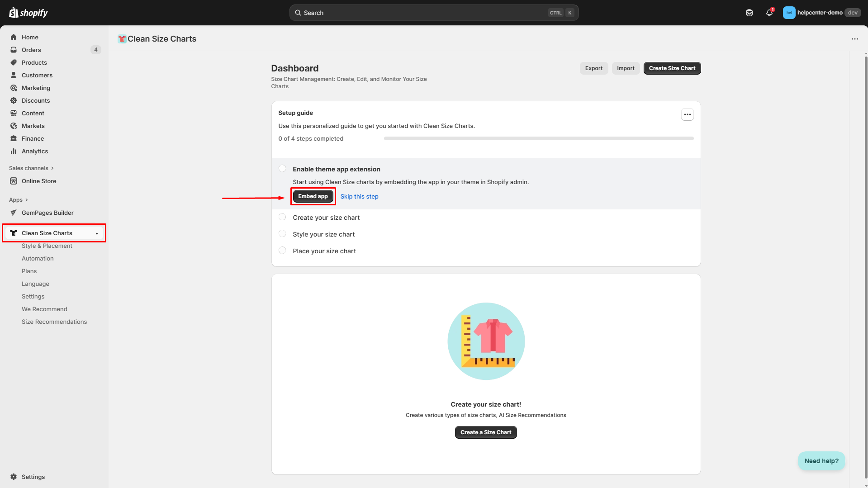Open the Language submenu item

(x=35, y=284)
